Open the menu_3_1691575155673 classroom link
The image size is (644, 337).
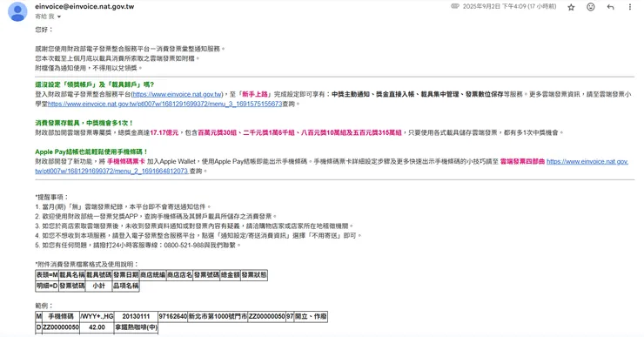(164, 104)
